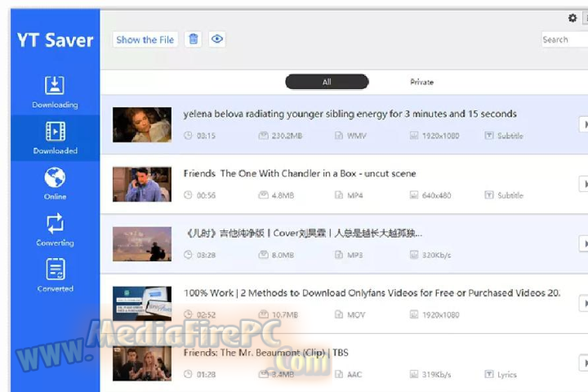Play the yelena belova video
The height and width of the screenshot is (392, 588).
[x=584, y=124]
